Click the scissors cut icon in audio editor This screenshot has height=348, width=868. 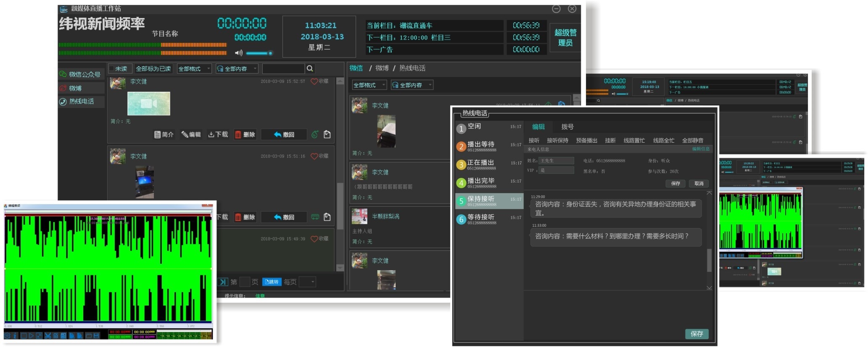pyautogui.click(x=47, y=335)
